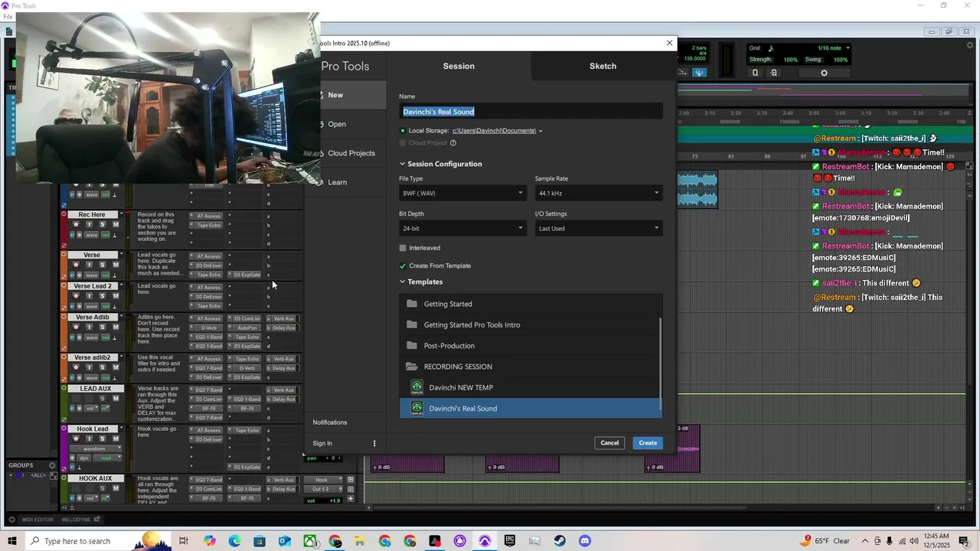Open Verse track name dropdown arrow
The image size is (980, 551).
[x=120, y=255]
